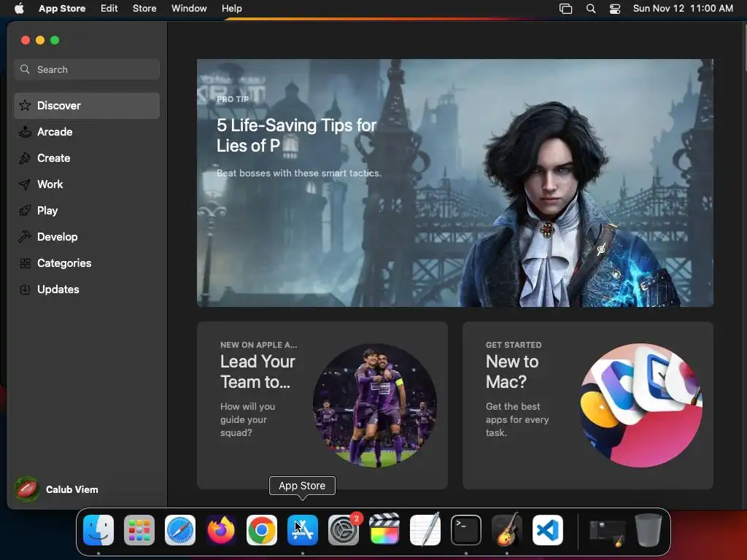
Task: Launch Visual Studio Code from the Dock
Action: pyautogui.click(x=548, y=530)
